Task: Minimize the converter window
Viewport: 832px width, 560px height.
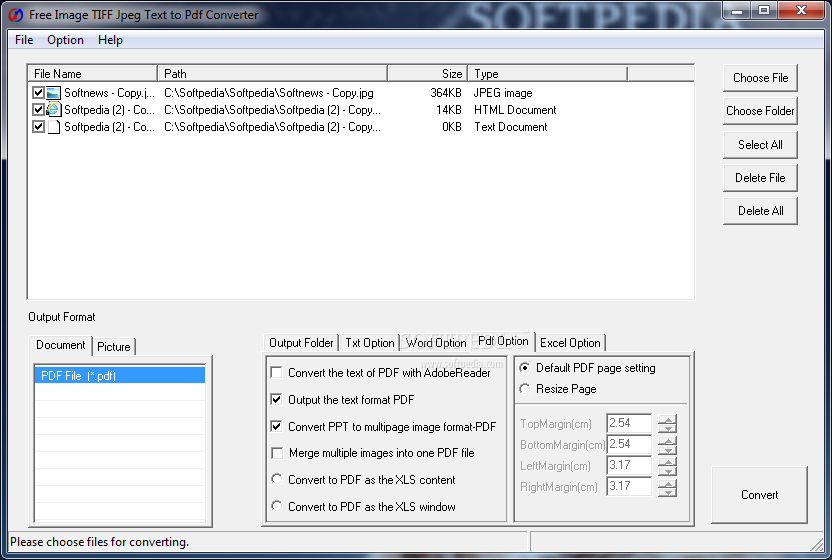Action: coord(737,11)
